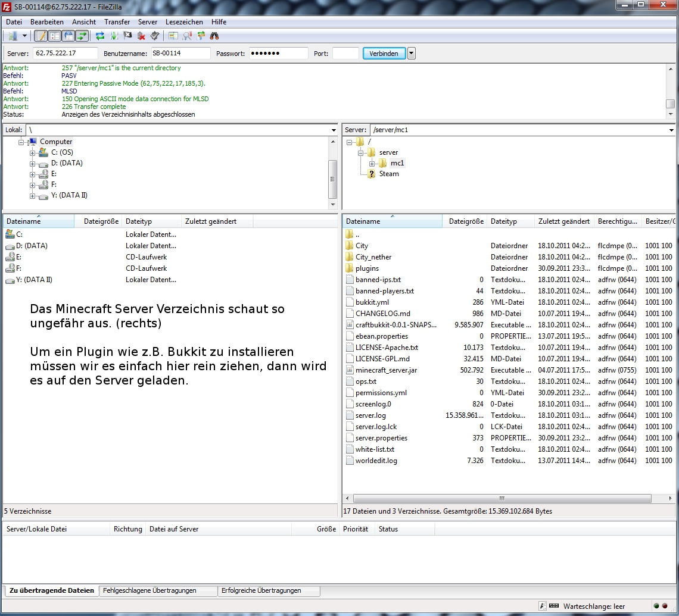679x616 pixels.
Task: Open the Hilfe menu
Action: [219, 22]
